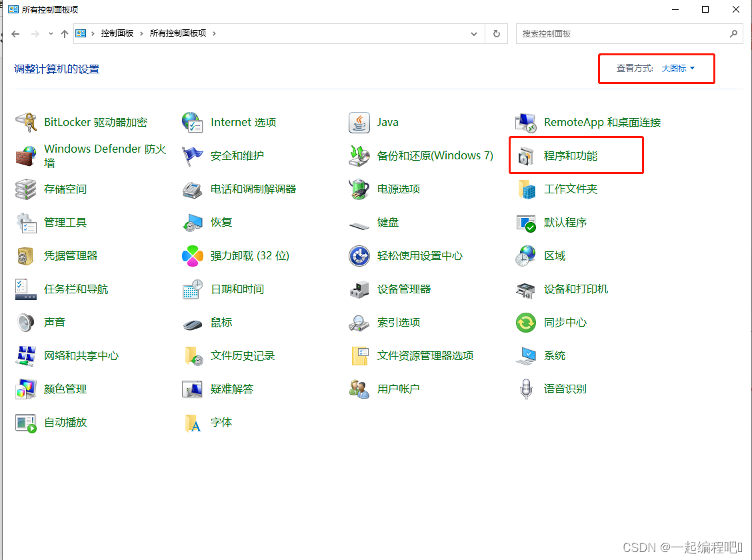Image resolution: width=752 pixels, height=560 pixels.
Task: Open BitLocker drive encryption icon
Action: tap(26, 122)
